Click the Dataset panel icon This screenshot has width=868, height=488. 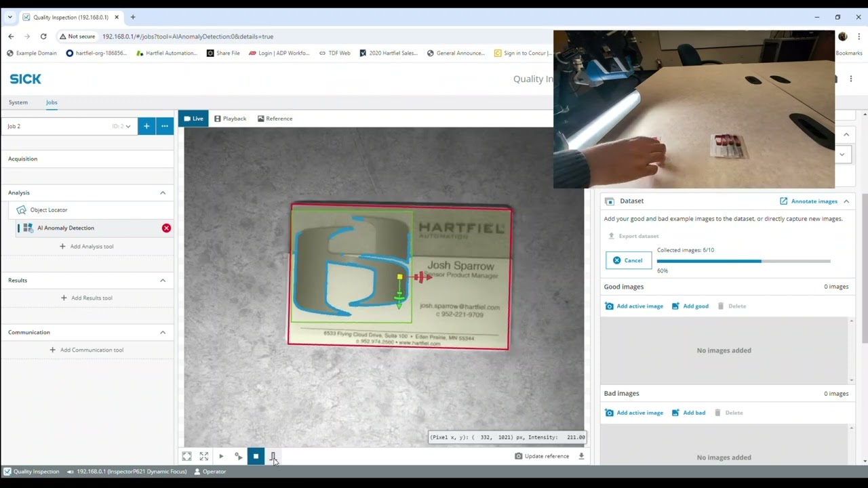[x=609, y=201]
